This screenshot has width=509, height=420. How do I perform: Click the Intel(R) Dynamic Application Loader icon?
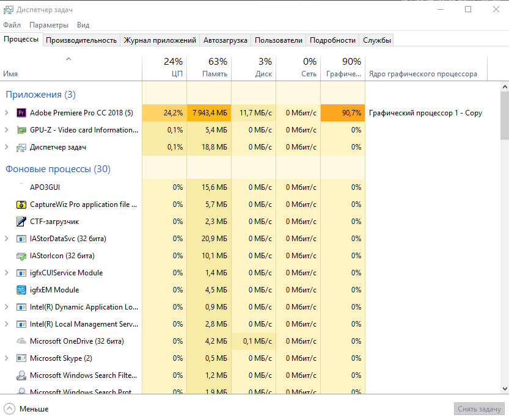(21, 307)
